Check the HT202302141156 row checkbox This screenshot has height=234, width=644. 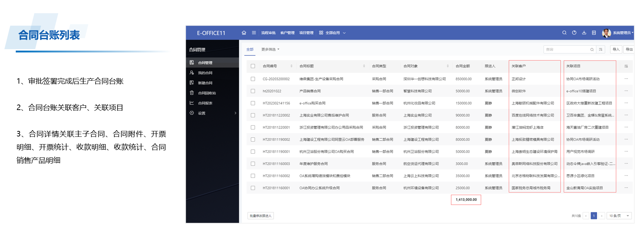click(x=253, y=103)
